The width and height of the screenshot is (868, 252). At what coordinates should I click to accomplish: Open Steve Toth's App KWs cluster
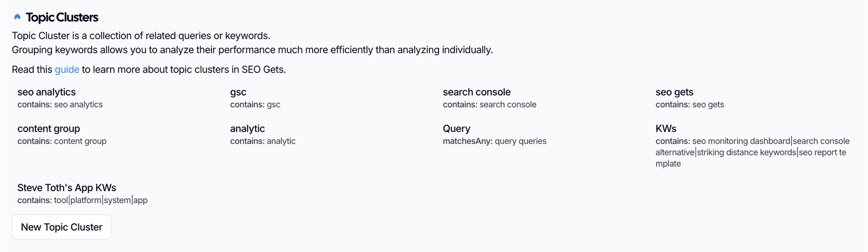click(x=67, y=188)
